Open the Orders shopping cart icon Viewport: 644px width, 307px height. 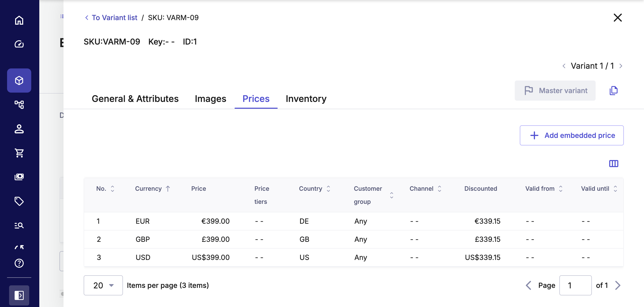click(x=19, y=153)
